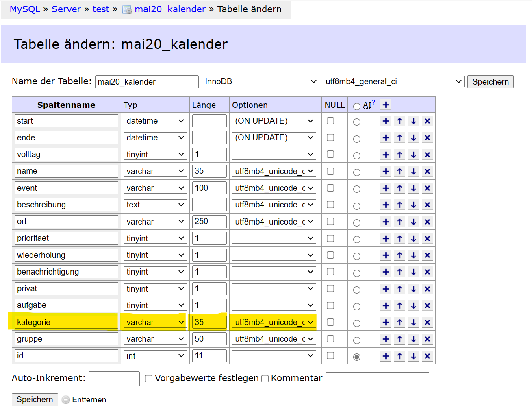Screen dimensions: 532x410
Task: Enable NULL checkbox for name column
Action: click(x=330, y=171)
